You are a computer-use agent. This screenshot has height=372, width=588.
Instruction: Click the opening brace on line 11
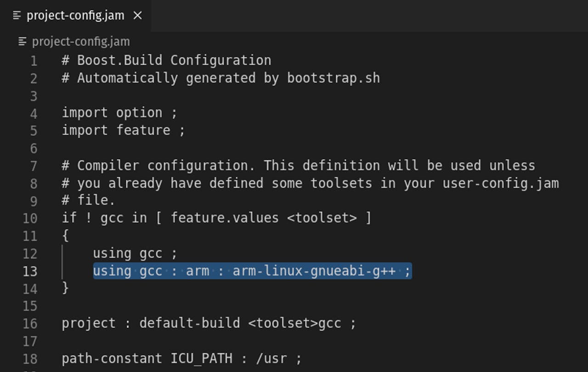point(66,236)
